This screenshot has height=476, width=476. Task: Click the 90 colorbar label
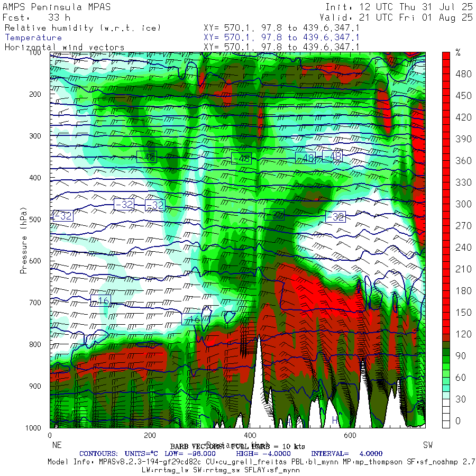[x=461, y=356]
